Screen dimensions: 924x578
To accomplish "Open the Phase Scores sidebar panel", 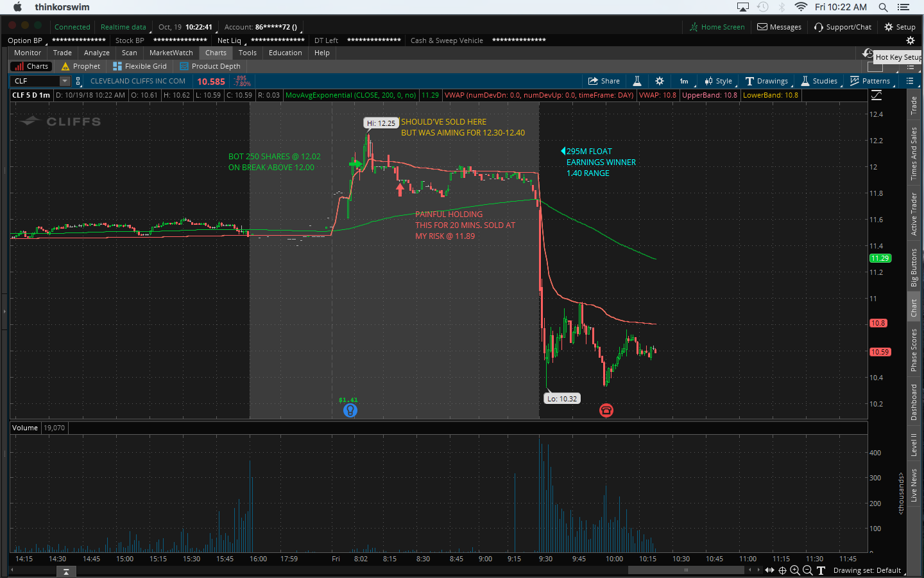I will (x=914, y=350).
